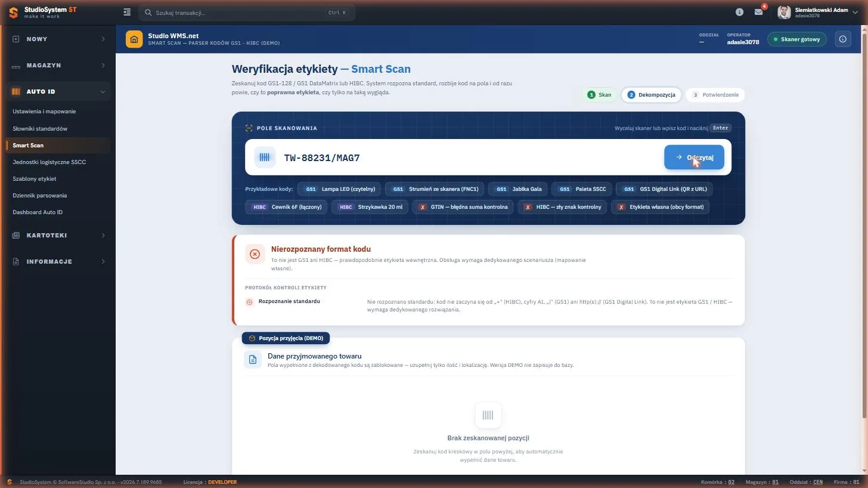868x488 pixels.
Task: Click the status bar StudioSystem logo
Action: coord(10,482)
